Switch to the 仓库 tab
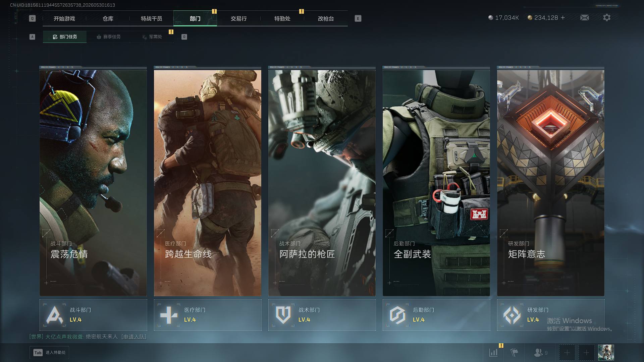 108,19
